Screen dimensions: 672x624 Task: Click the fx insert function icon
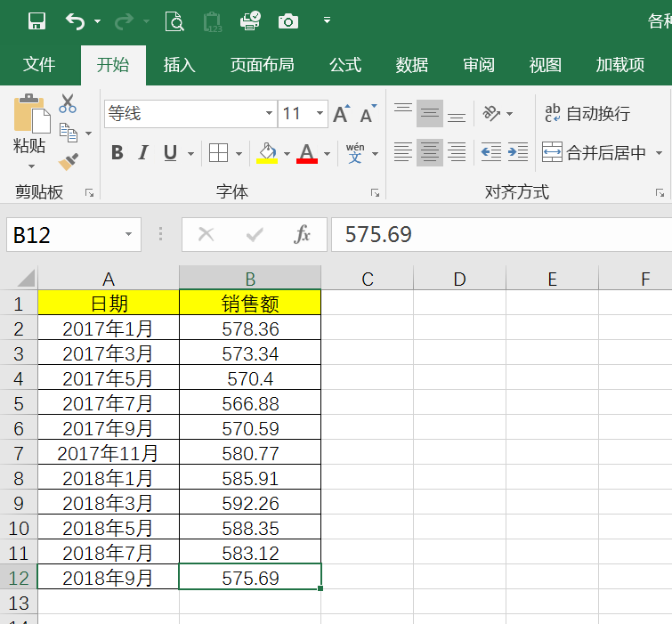pos(302,234)
